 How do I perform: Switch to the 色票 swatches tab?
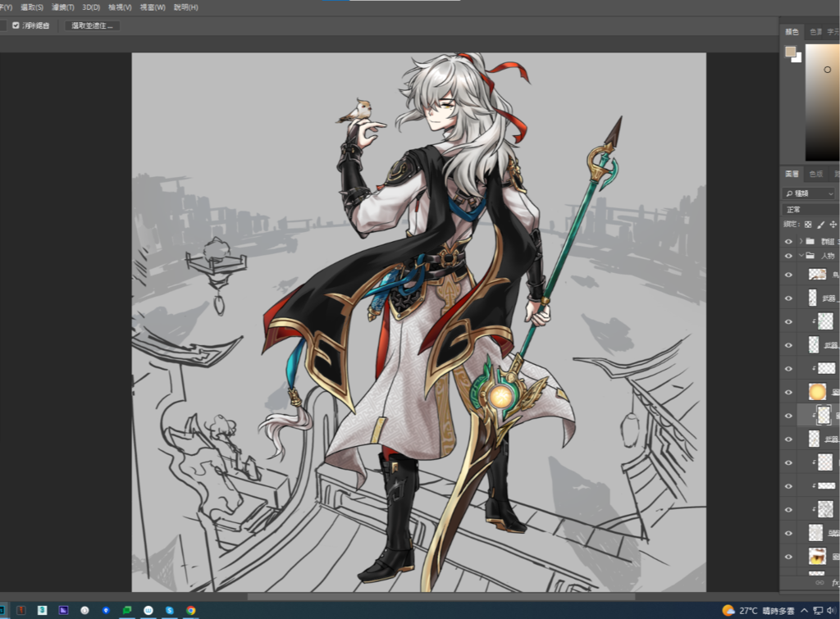[815, 32]
